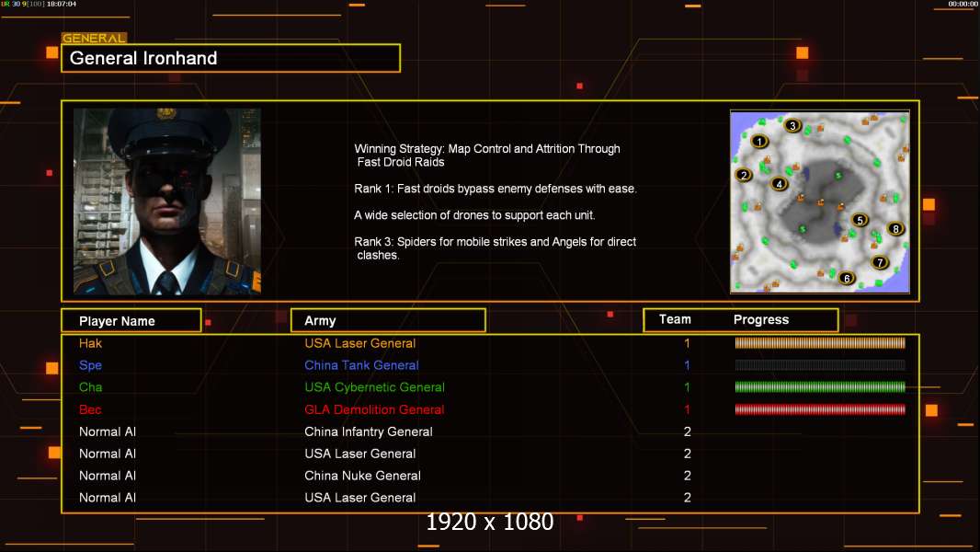Click the General Ironhand name field

[x=231, y=58]
